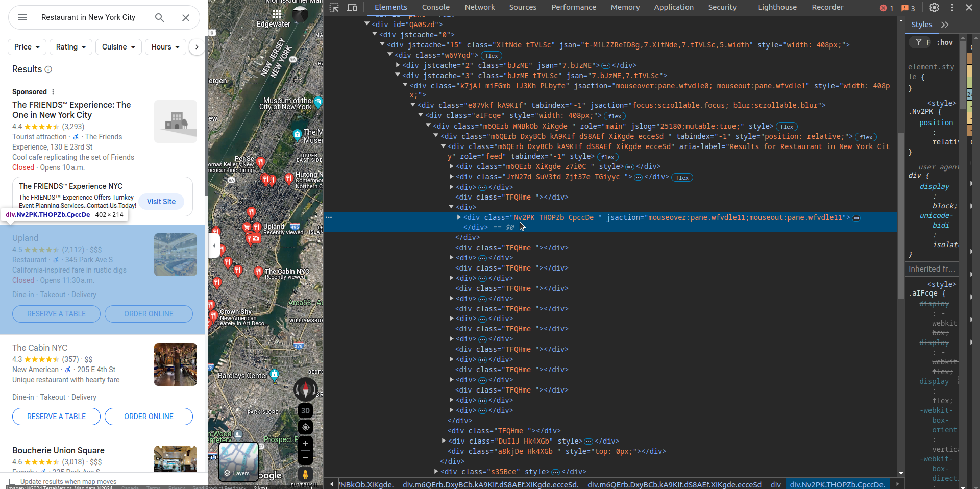Zoom in with the plus map button
The image size is (980, 489).
(x=305, y=444)
